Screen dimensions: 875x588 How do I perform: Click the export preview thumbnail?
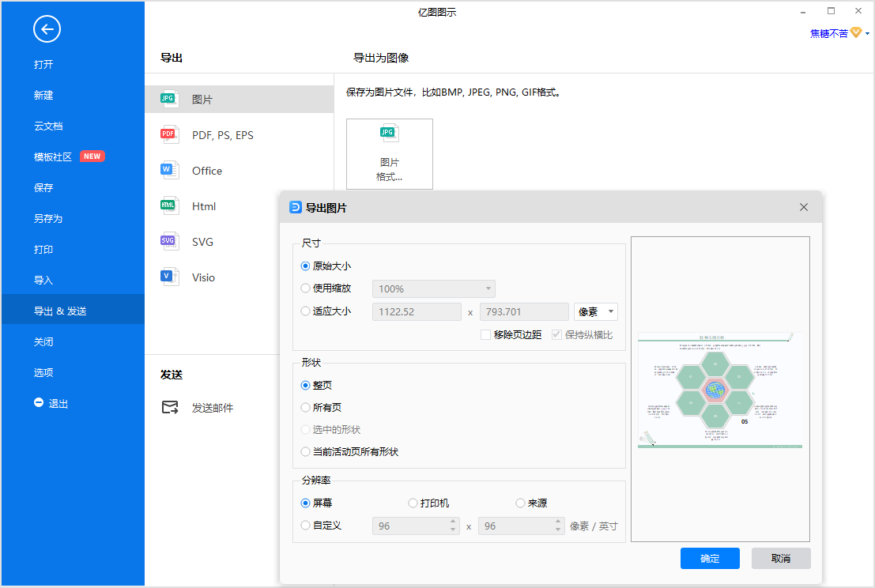720,390
